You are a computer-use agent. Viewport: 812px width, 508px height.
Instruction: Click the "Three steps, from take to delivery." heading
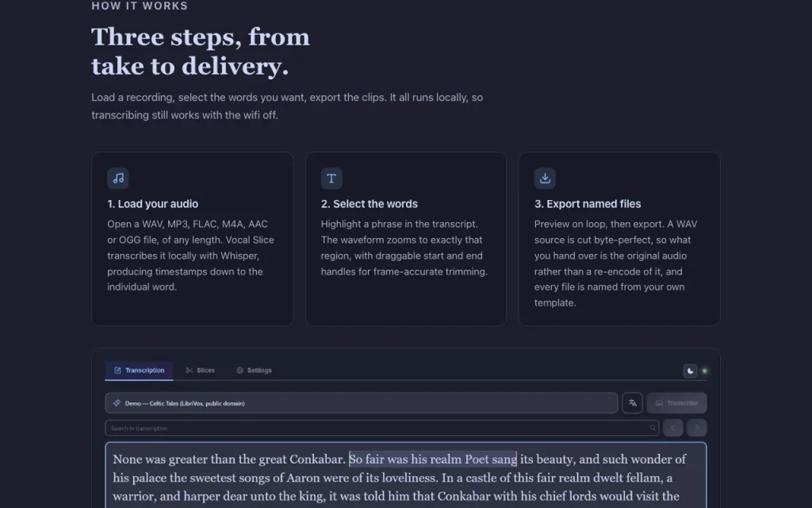(x=201, y=52)
